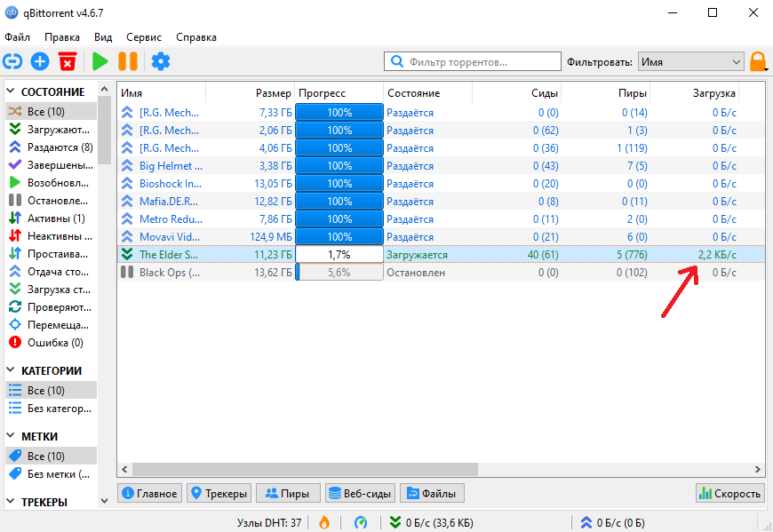The width and height of the screenshot is (773, 532).
Task: Collapse the КАТЕГОРИИ section
Action: pos(11,370)
